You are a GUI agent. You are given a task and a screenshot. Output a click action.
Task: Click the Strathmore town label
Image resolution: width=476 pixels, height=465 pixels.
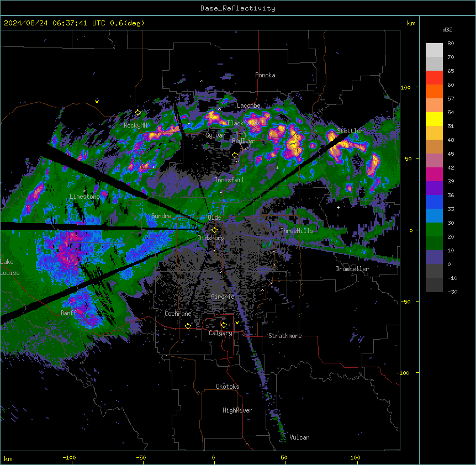click(x=285, y=336)
